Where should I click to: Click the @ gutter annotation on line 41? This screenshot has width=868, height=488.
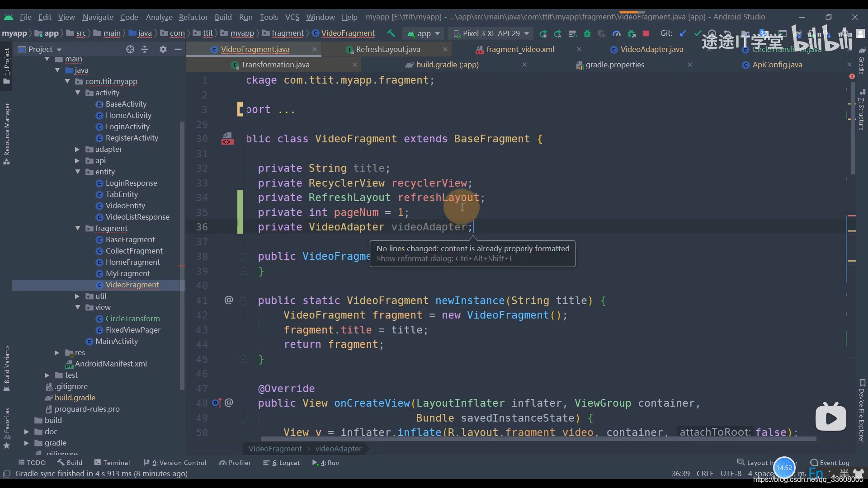pos(229,300)
